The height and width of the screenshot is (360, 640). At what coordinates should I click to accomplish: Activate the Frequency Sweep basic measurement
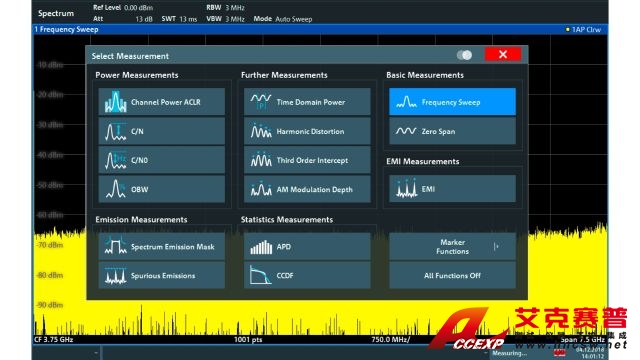(x=452, y=102)
